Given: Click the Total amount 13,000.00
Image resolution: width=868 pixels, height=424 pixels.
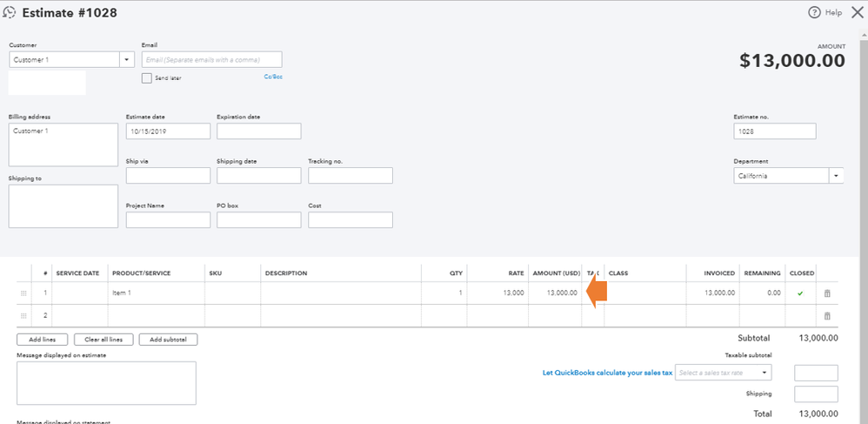Looking at the screenshot, I should [x=818, y=414].
